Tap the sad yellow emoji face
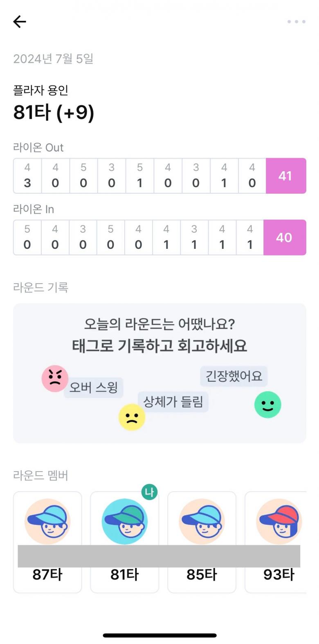This screenshot has width=319, height=644. coord(132,417)
